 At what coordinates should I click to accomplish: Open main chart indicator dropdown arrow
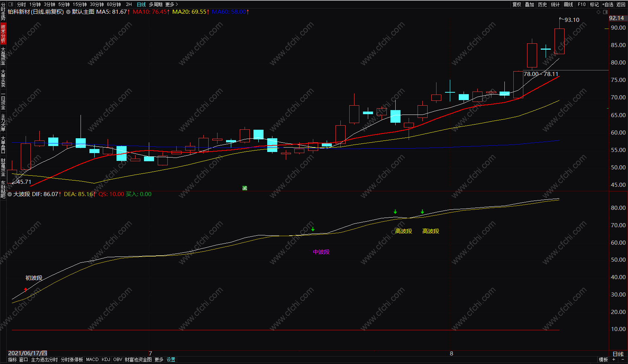(68, 12)
